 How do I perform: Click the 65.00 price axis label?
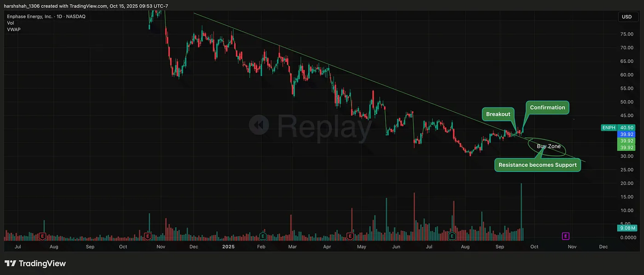pyautogui.click(x=627, y=61)
